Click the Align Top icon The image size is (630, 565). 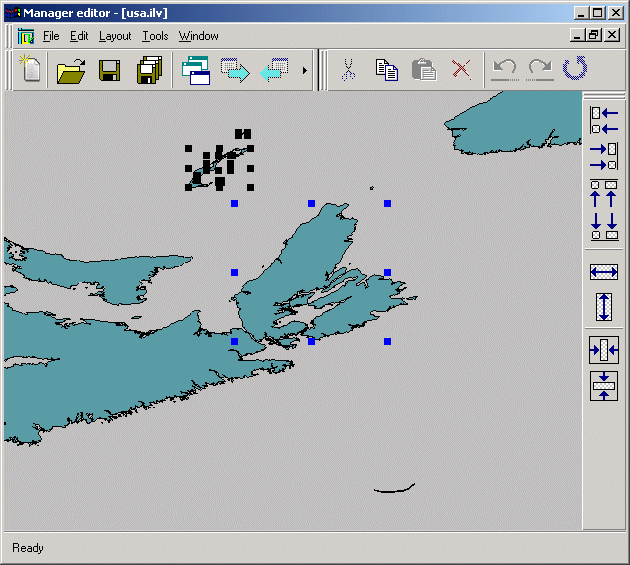[604, 191]
